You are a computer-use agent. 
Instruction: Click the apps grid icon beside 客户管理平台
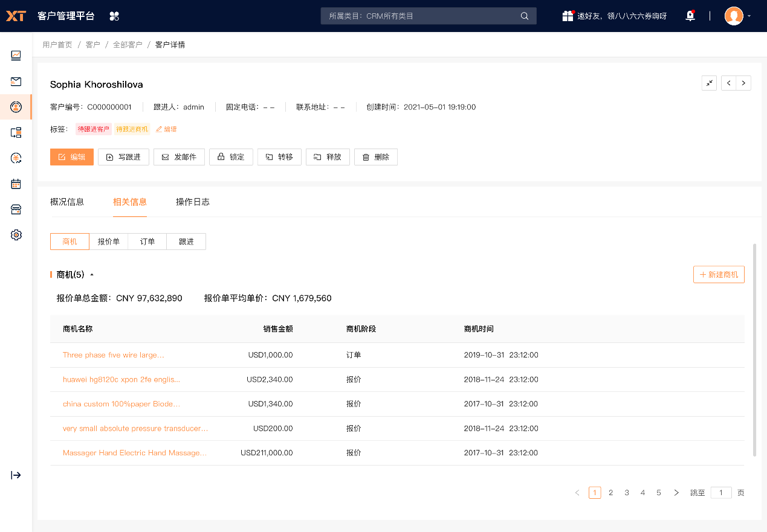(x=114, y=16)
